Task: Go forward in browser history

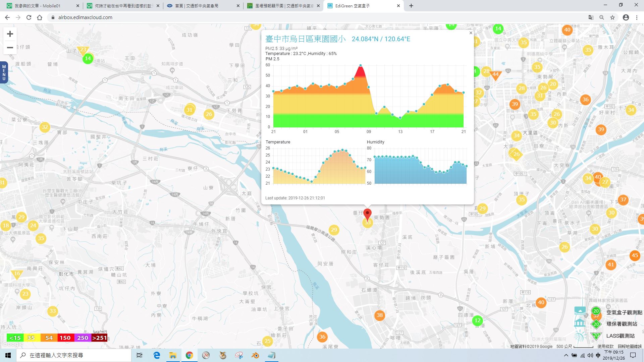Action: coord(18,17)
